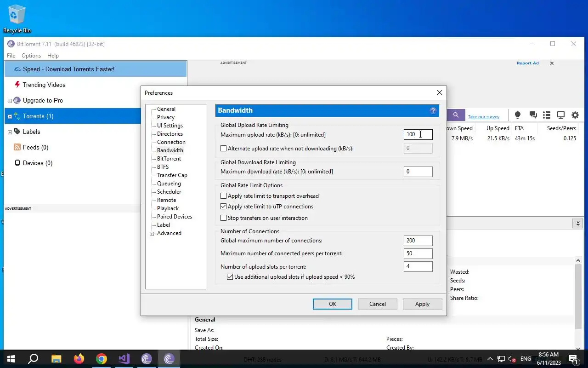Click the list view icon in toolbar
588x368 pixels.
coord(547,115)
